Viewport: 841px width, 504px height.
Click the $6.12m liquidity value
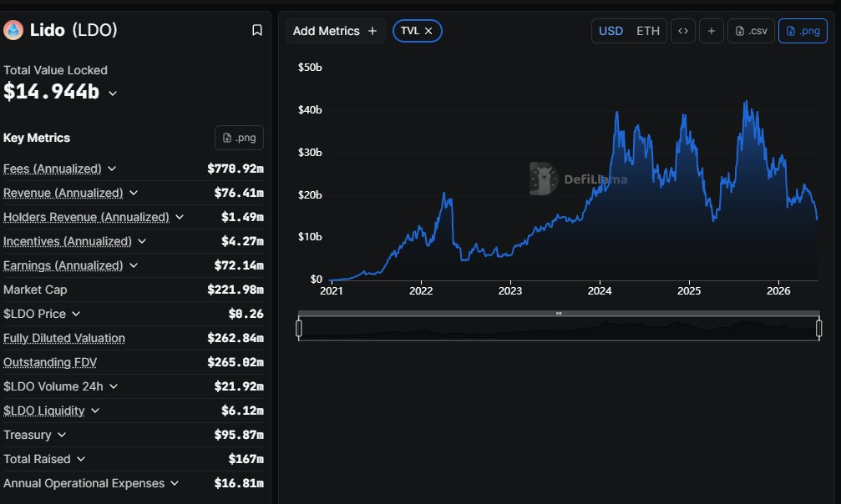pyautogui.click(x=242, y=411)
